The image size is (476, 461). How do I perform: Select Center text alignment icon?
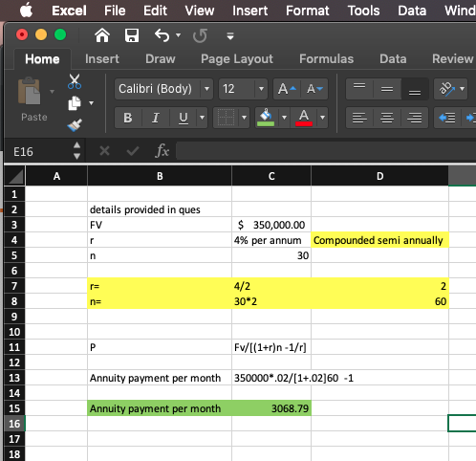(x=387, y=118)
